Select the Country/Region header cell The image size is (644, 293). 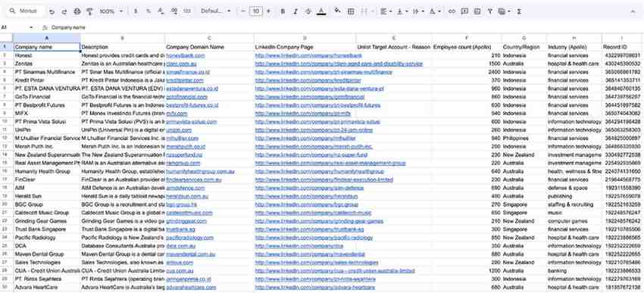[524, 47]
